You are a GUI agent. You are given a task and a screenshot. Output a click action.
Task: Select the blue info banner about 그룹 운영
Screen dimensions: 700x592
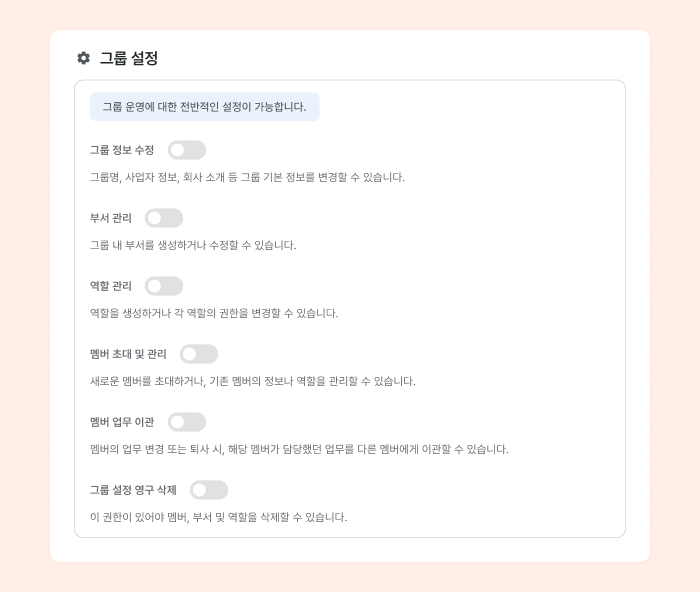(x=205, y=107)
